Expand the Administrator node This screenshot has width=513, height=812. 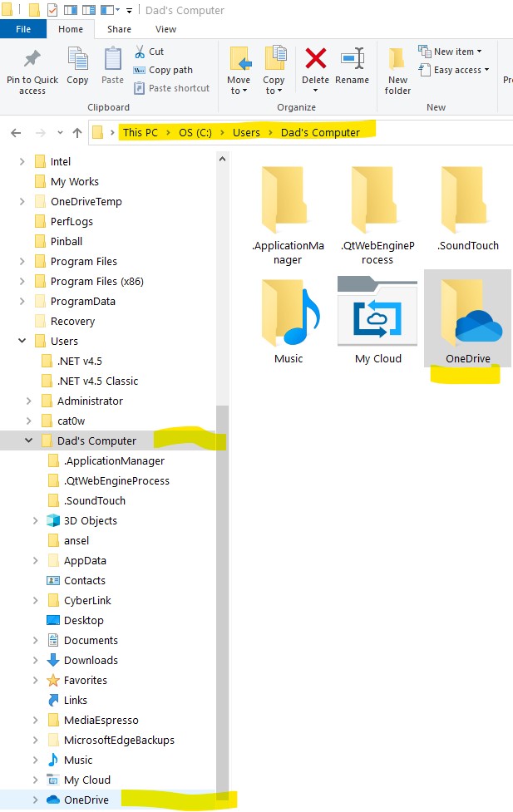(x=28, y=401)
